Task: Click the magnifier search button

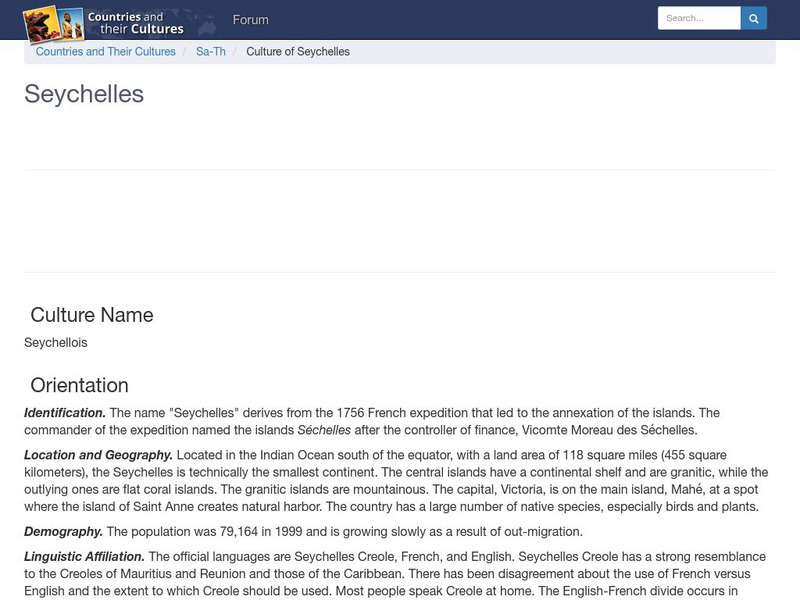Action: 754,18
